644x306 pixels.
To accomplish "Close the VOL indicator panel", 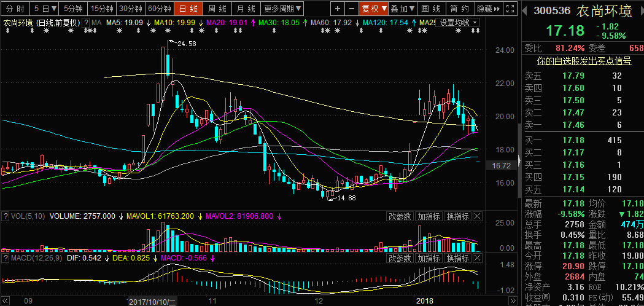I will click(478, 216).
